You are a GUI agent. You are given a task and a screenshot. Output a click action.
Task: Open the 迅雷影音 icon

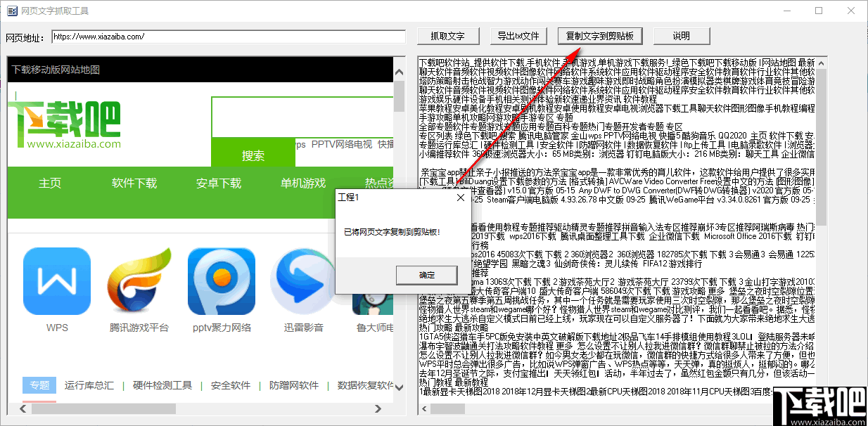pos(304,281)
